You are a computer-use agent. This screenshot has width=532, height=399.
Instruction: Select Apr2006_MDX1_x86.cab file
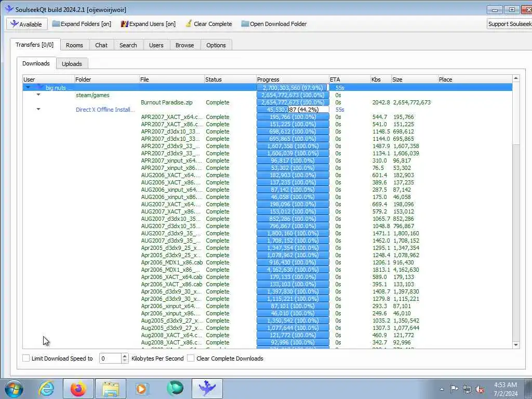pyautogui.click(x=171, y=262)
